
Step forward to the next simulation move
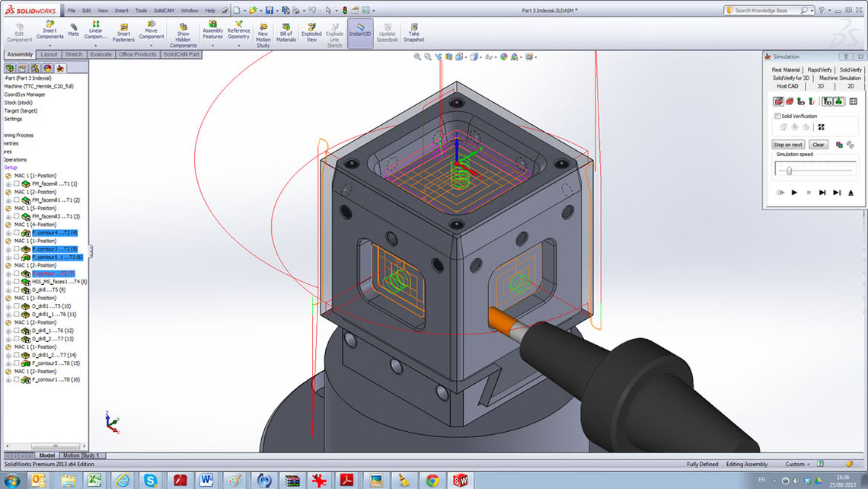[x=822, y=193]
